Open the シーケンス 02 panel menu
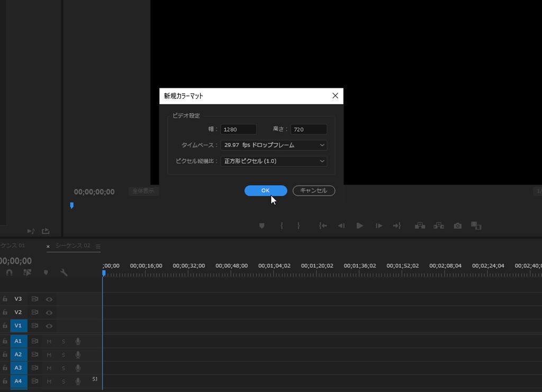The width and height of the screenshot is (542, 392). (98, 246)
